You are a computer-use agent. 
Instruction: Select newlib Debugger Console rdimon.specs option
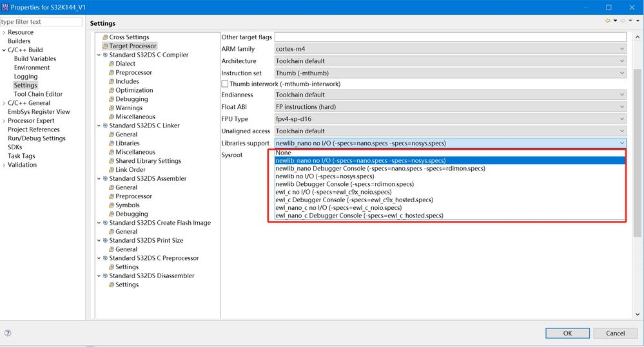click(x=450, y=183)
